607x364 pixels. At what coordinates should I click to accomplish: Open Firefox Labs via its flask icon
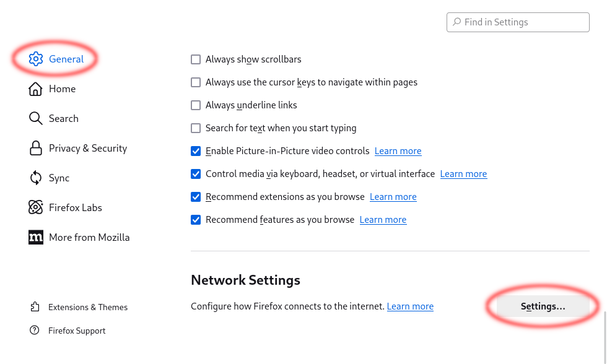point(35,207)
